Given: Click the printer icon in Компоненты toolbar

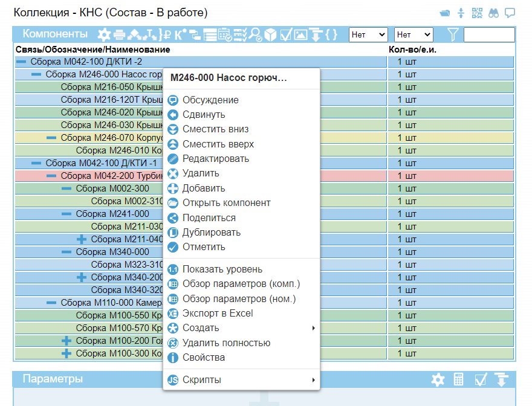Looking at the screenshot, I should 120,34.
